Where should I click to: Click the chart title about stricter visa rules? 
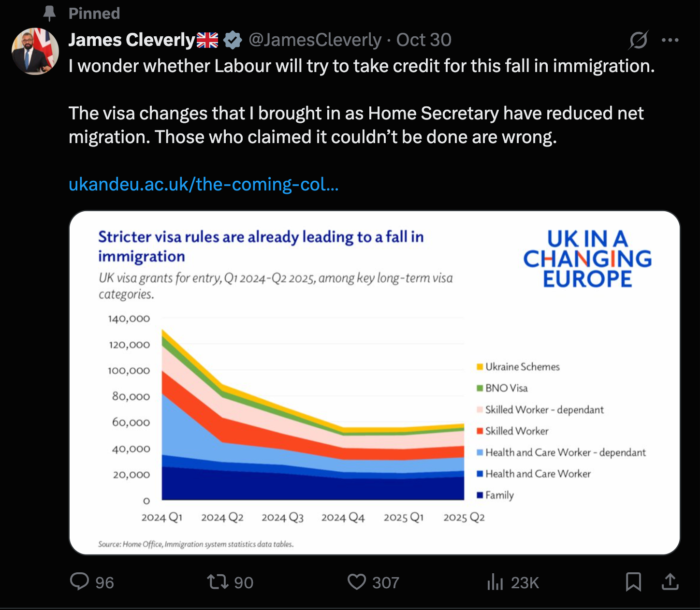click(261, 246)
